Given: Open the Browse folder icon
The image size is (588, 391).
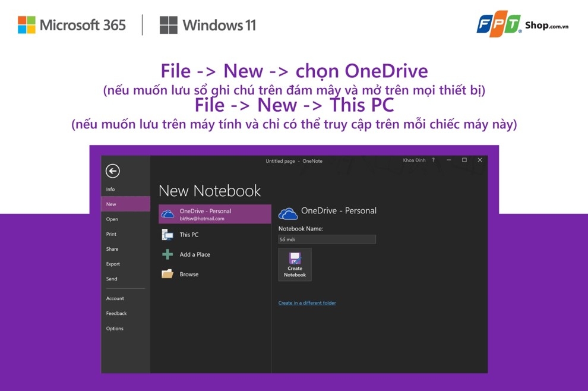Looking at the screenshot, I should (x=167, y=273).
